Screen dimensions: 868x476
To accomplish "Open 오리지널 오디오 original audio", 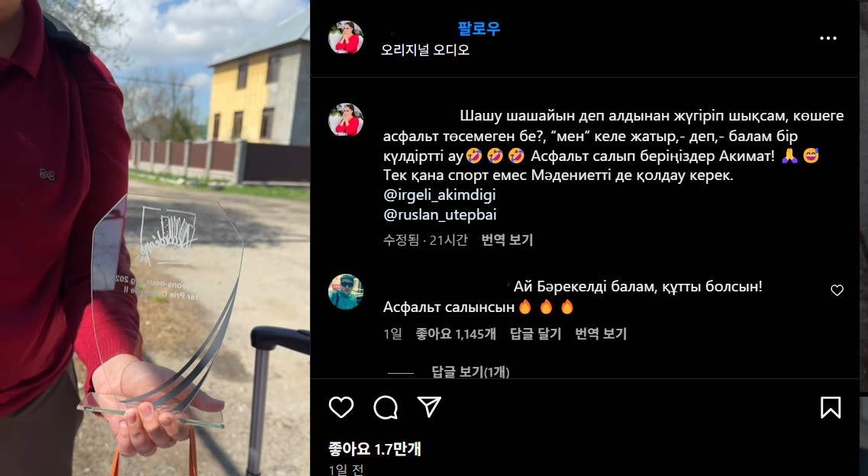I will pos(425,50).
